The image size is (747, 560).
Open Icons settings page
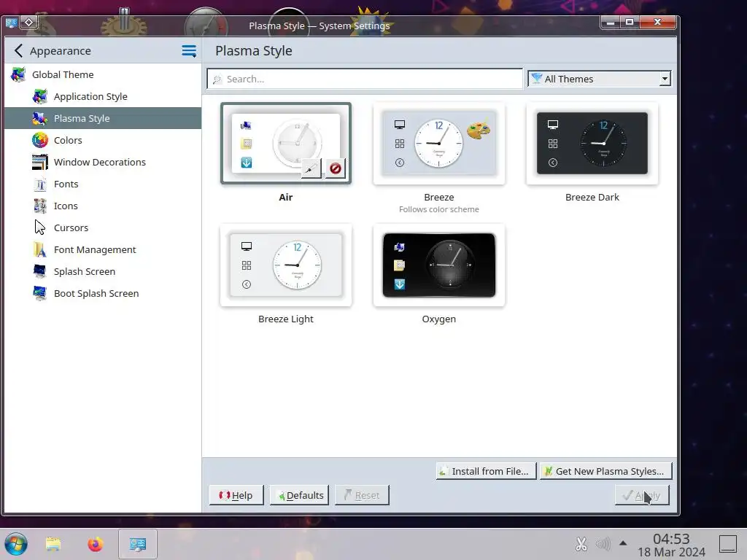(x=103, y=206)
